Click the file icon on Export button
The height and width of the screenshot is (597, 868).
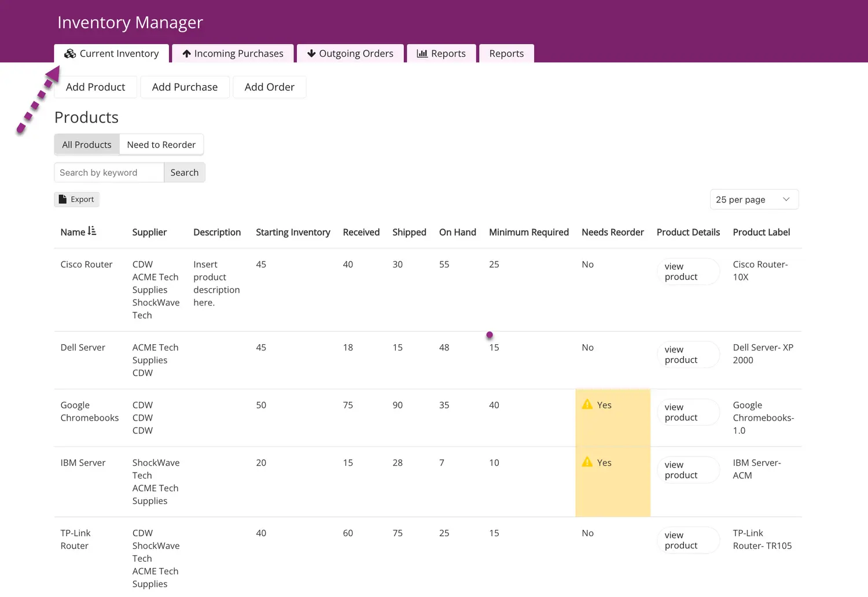coord(63,200)
